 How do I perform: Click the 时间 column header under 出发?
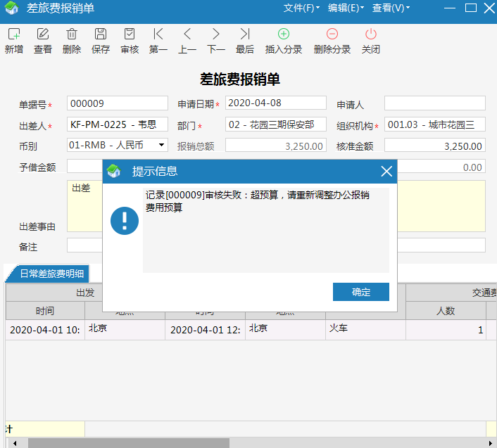point(45,311)
